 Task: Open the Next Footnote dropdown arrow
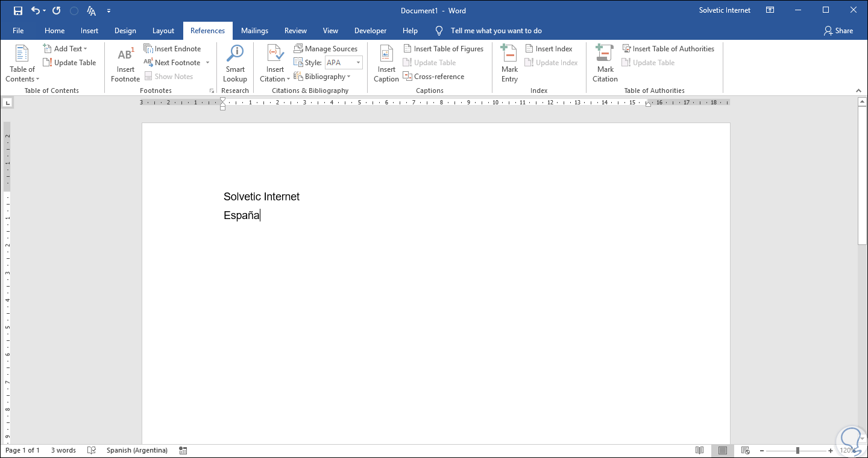pos(207,63)
